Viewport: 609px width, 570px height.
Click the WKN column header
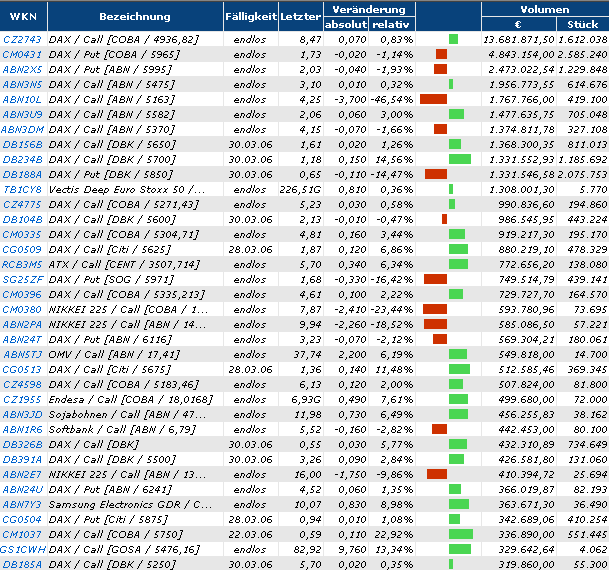point(23,16)
